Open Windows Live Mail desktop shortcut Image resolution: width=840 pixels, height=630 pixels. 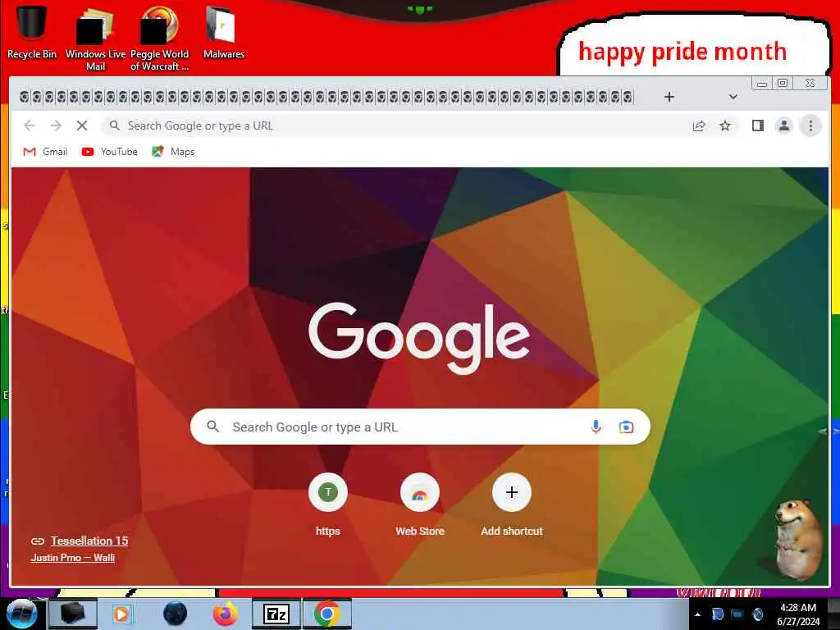pyautogui.click(x=95, y=38)
